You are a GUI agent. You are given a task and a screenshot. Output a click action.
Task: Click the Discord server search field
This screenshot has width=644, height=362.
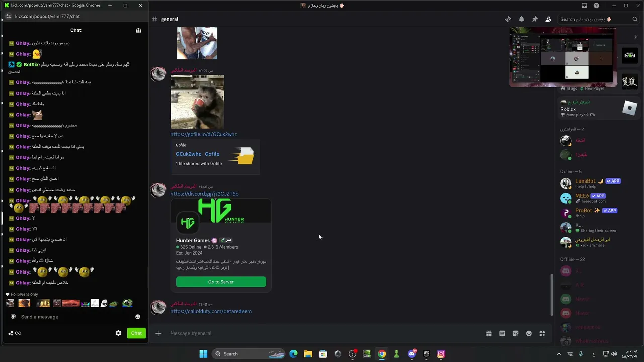click(599, 19)
